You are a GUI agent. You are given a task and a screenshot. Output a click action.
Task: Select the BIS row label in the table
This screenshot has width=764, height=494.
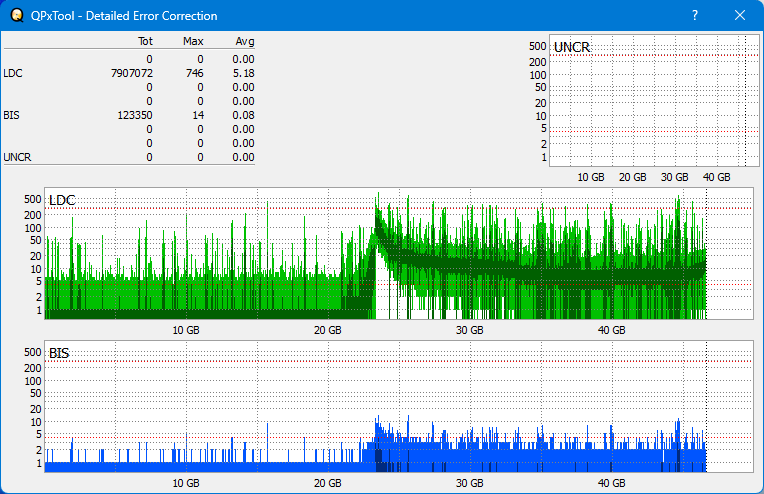tap(12, 115)
